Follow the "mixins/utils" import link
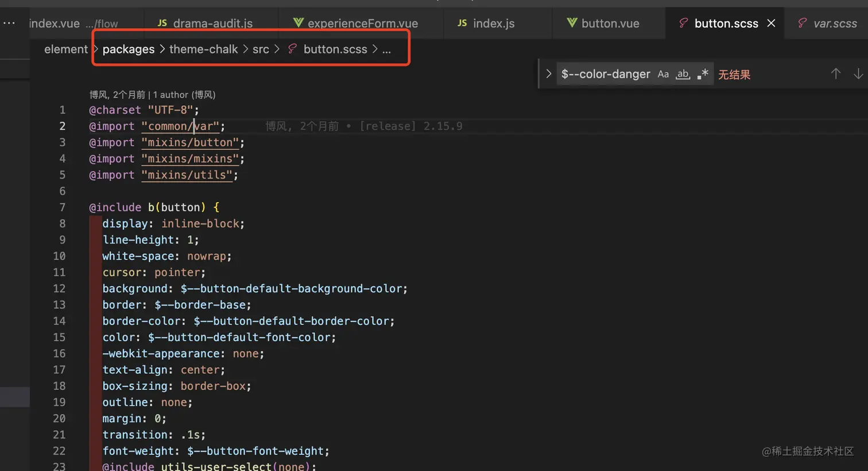Image resolution: width=868 pixels, height=471 pixels. pyautogui.click(x=187, y=175)
